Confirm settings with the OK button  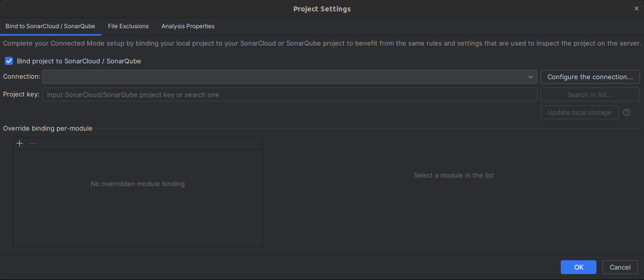pos(579,267)
